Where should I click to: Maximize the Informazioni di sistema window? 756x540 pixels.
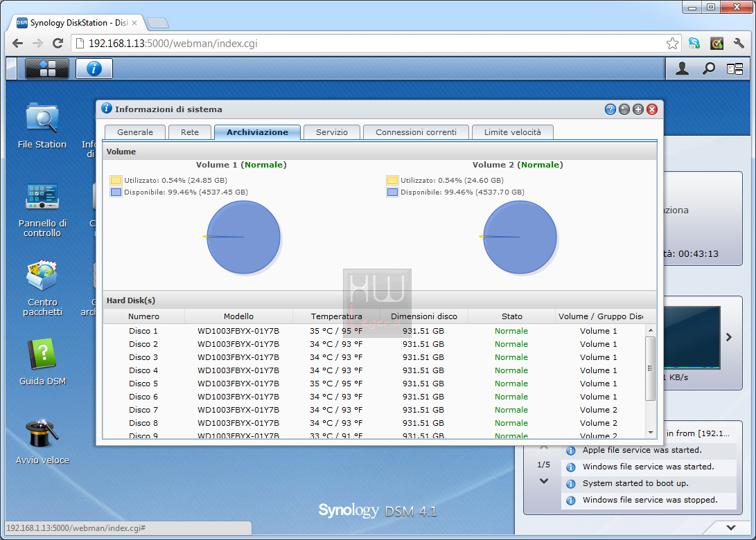coord(638,109)
